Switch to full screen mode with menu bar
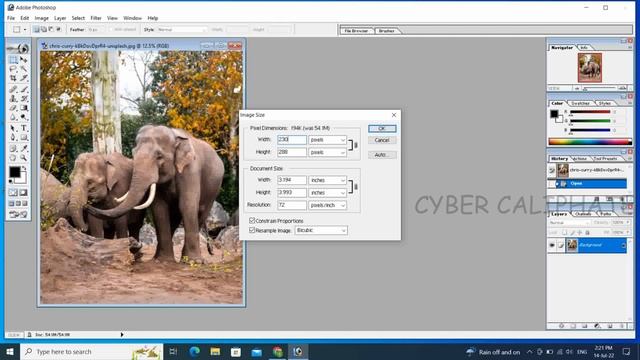The width and height of the screenshot is (640, 360). [18, 203]
